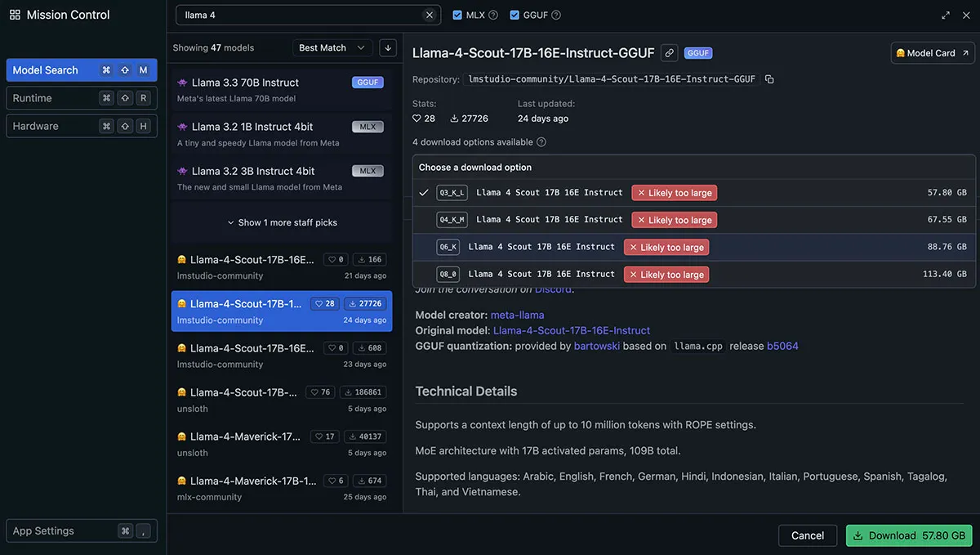Open the meta-llama creator link
The image size is (980, 555).
517,316
